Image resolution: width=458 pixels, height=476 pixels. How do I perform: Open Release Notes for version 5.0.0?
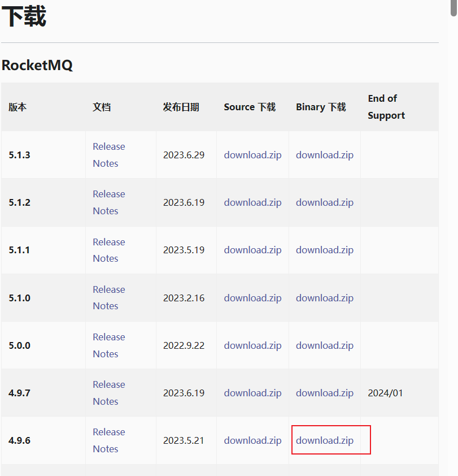[108, 345]
